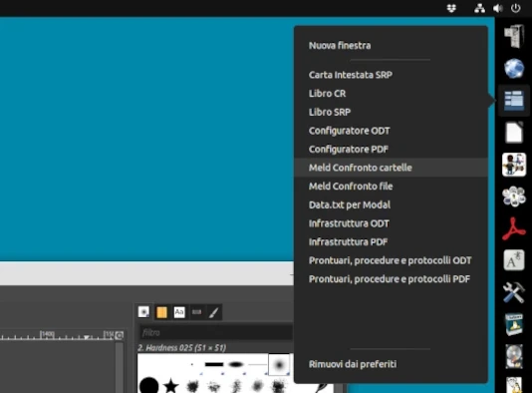Choose Nuova finestra from the menu

click(x=391, y=46)
